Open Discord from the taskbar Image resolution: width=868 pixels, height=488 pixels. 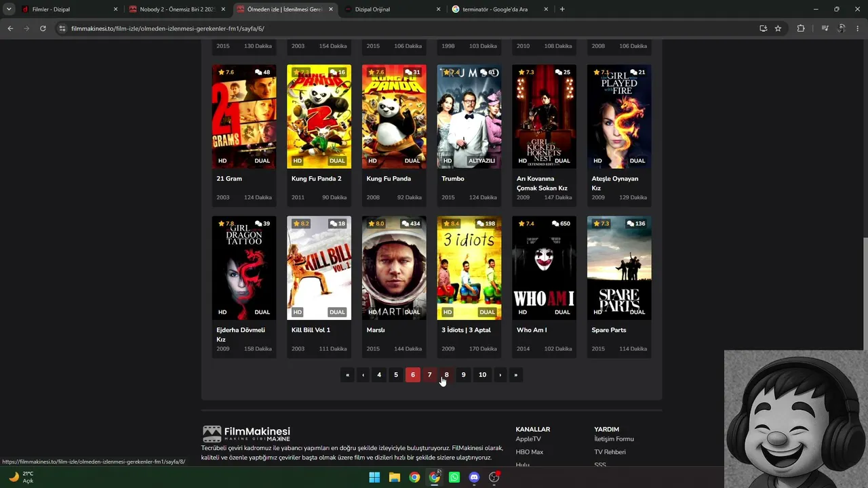(474, 477)
